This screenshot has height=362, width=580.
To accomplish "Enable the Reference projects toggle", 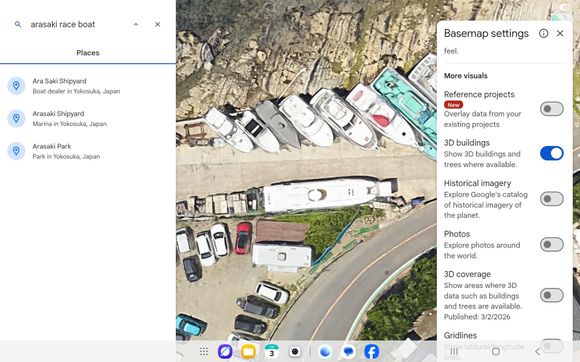I will (552, 109).
